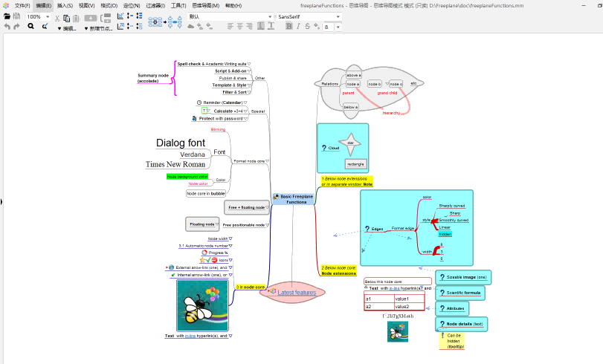Screen dimensions: 603x364
Task: Expand the left side panel handle
Action: coord(1,201)
